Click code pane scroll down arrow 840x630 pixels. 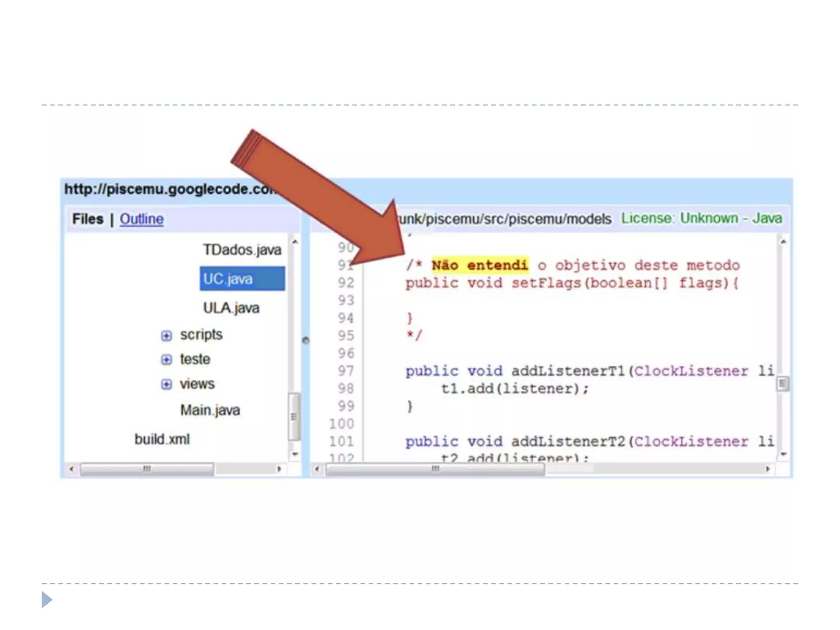pos(783,454)
